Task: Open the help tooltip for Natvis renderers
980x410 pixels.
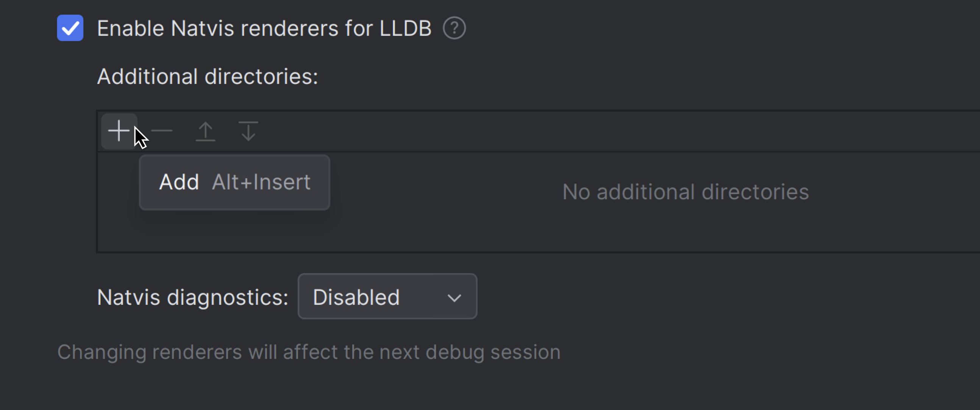Action: click(x=456, y=27)
